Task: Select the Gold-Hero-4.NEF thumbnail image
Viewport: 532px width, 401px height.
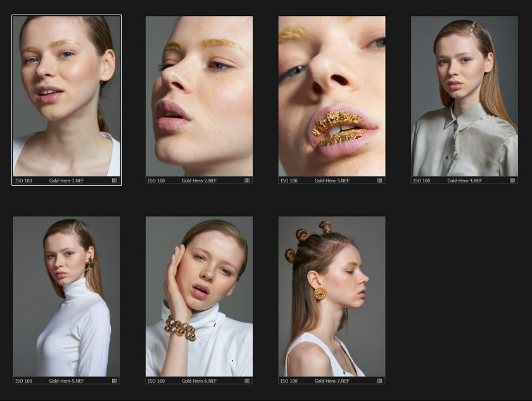Action: tap(464, 96)
